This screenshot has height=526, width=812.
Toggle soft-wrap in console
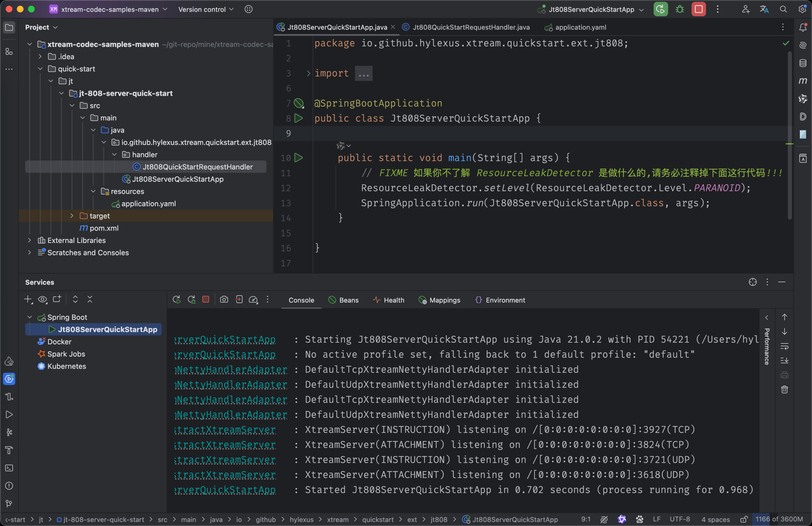coord(785,346)
